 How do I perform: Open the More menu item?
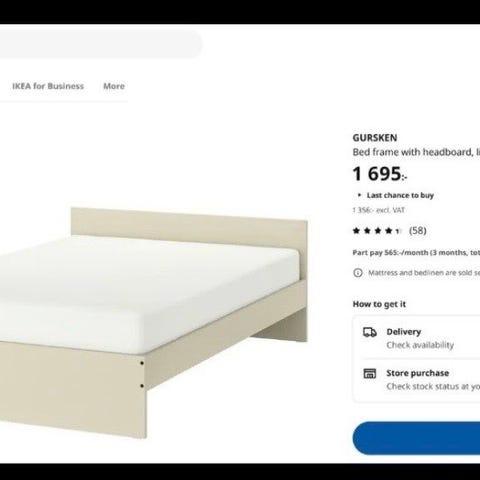tap(114, 86)
